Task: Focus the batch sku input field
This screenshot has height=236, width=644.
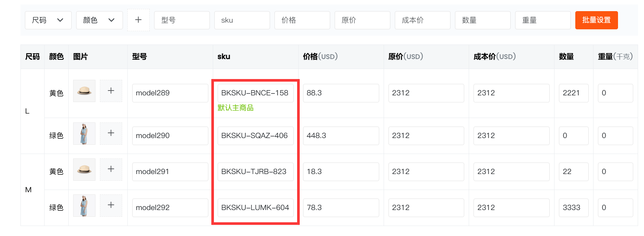Action: click(242, 20)
